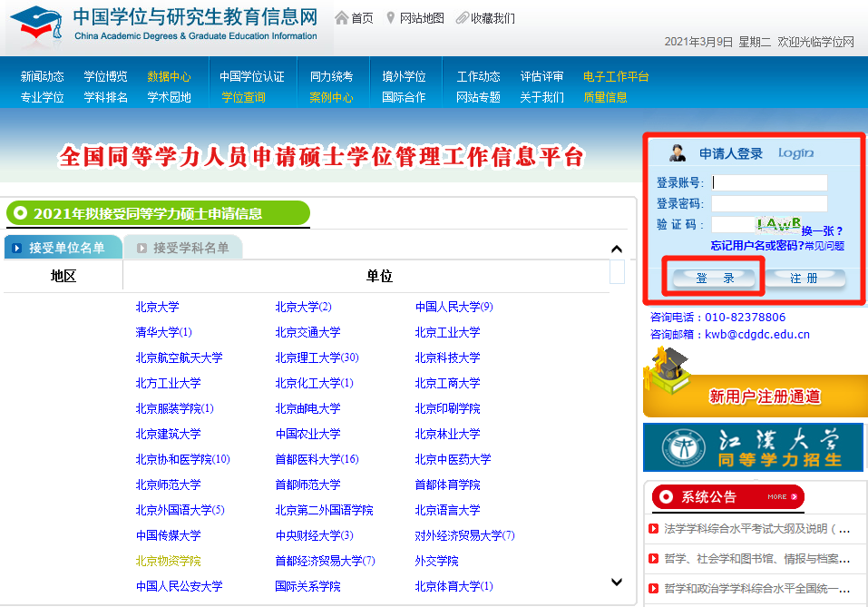Image resolution: width=868 pixels, height=607 pixels.
Task: Click the red arrow icon beside 哲学、社会学和图书馆
Action: tap(653, 558)
